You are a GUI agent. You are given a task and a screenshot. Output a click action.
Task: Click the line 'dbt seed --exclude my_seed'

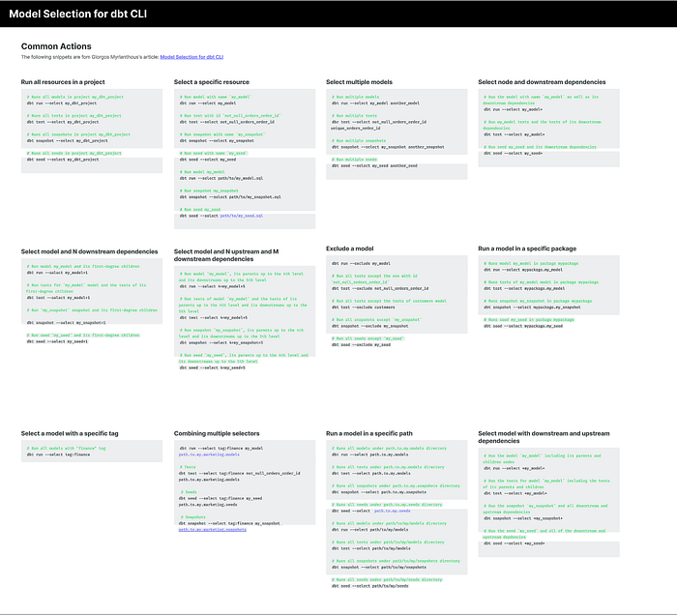point(361,345)
